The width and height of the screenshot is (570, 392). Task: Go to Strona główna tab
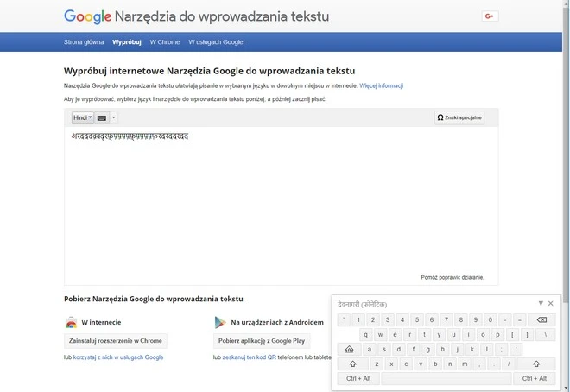[x=84, y=41]
